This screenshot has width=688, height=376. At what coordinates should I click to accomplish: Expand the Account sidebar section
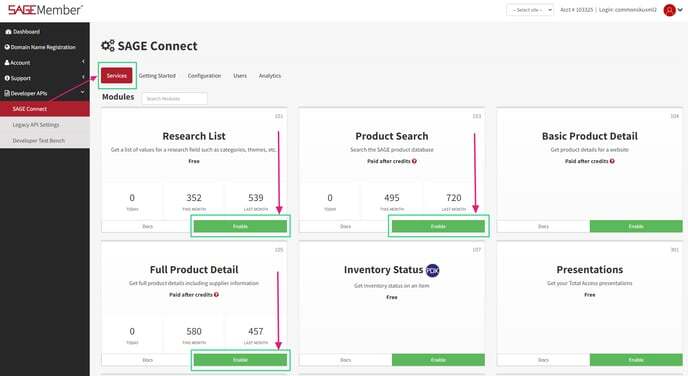click(x=44, y=62)
